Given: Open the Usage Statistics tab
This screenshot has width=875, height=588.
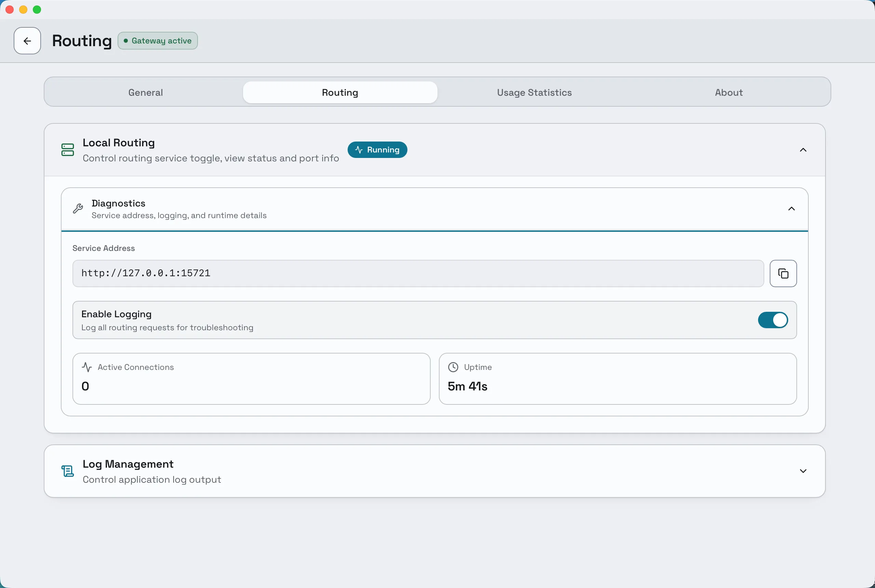Looking at the screenshot, I should (x=534, y=92).
